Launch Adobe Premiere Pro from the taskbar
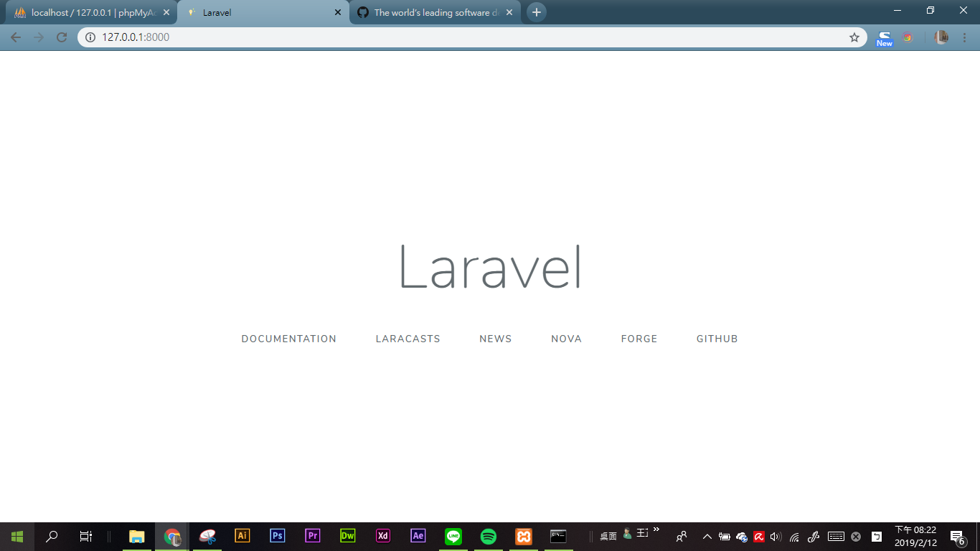The image size is (980, 551). pos(313,536)
